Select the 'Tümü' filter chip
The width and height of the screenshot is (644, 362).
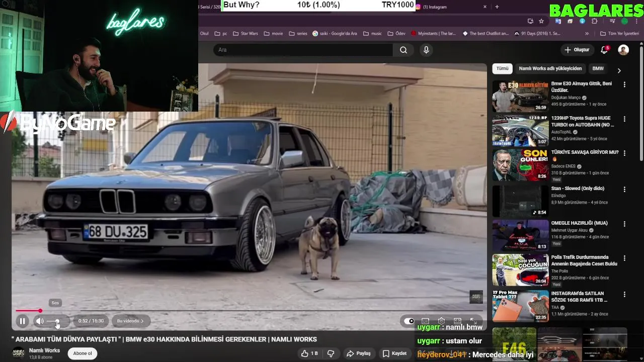click(502, 68)
